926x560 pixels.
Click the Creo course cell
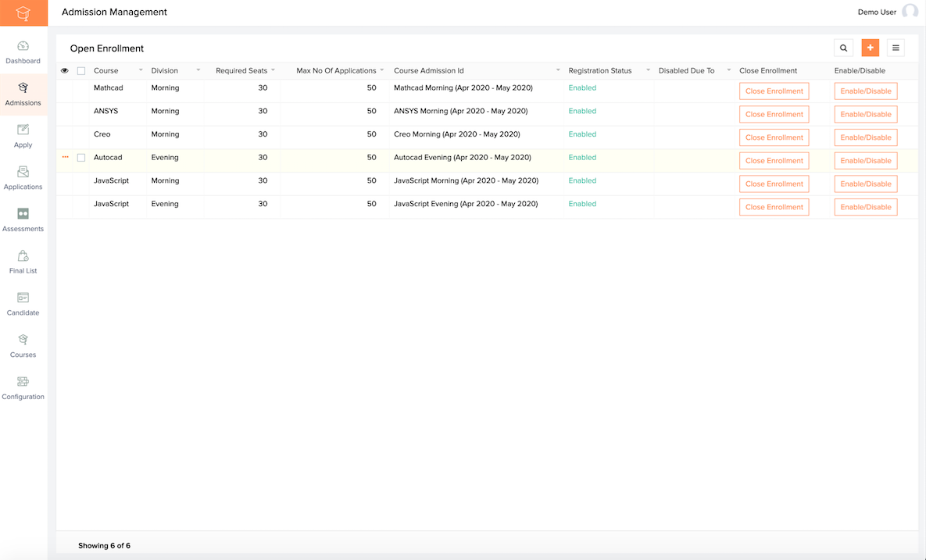pos(102,134)
